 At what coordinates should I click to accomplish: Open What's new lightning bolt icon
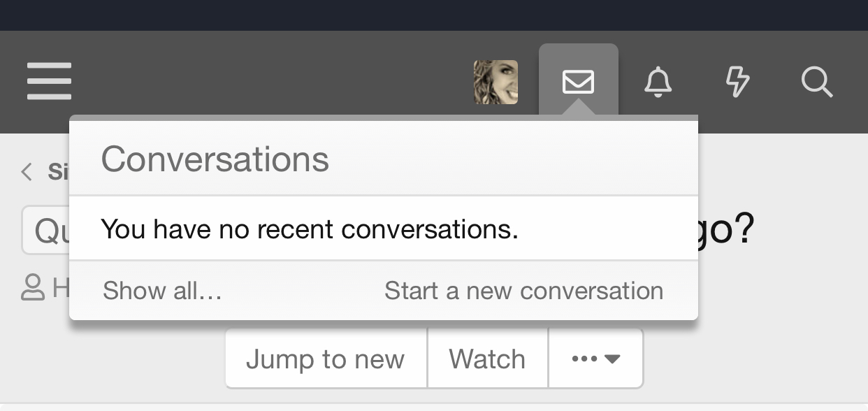point(737,82)
